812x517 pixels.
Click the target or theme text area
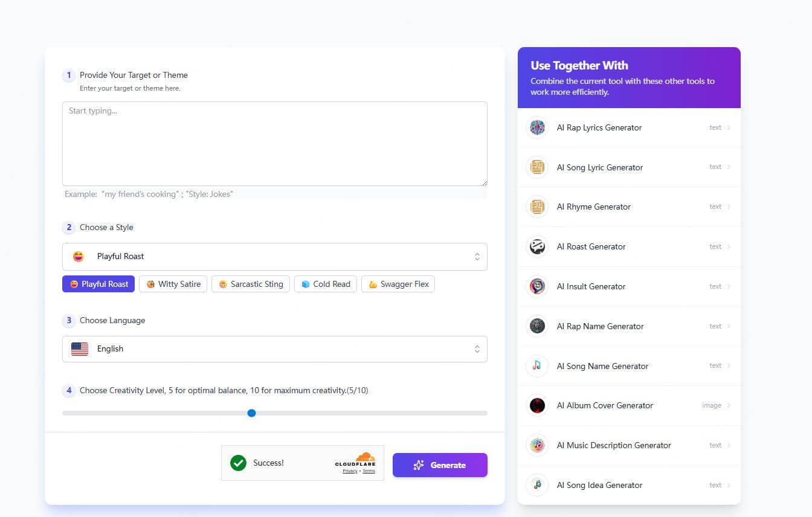[274, 144]
